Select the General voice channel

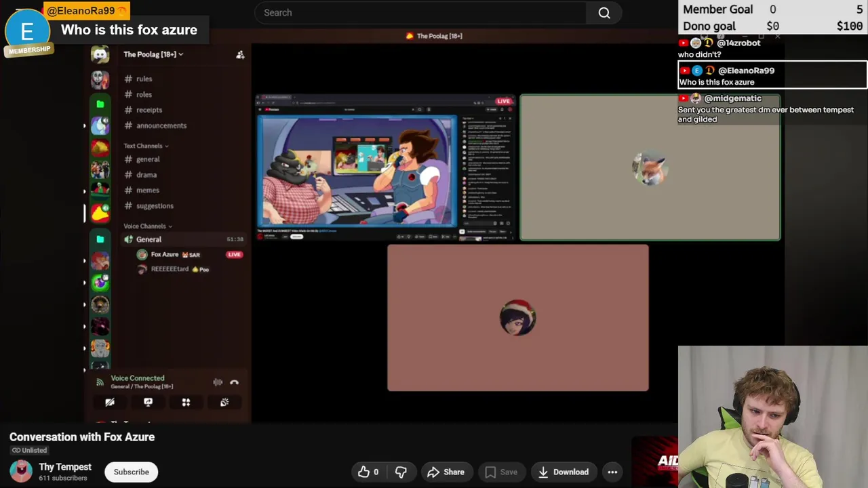(183, 239)
